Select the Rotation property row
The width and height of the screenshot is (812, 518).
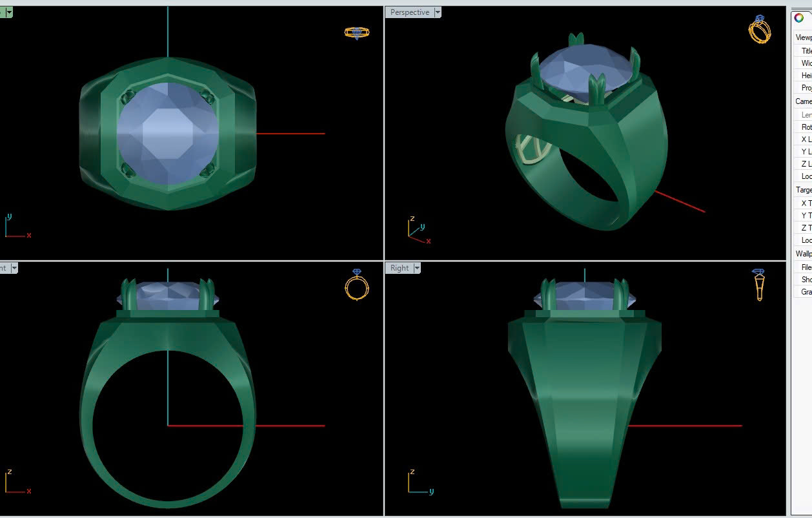pyautogui.click(x=806, y=127)
